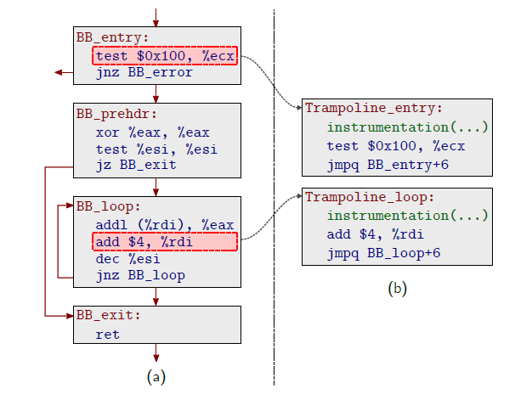Select the BB_prehdr block label
This screenshot has height=394, width=532.
pyautogui.click(x=117, y=114)
